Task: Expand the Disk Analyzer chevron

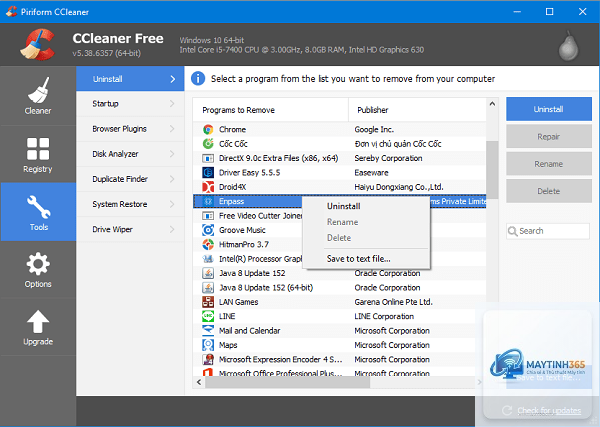Action: [172, 154]
